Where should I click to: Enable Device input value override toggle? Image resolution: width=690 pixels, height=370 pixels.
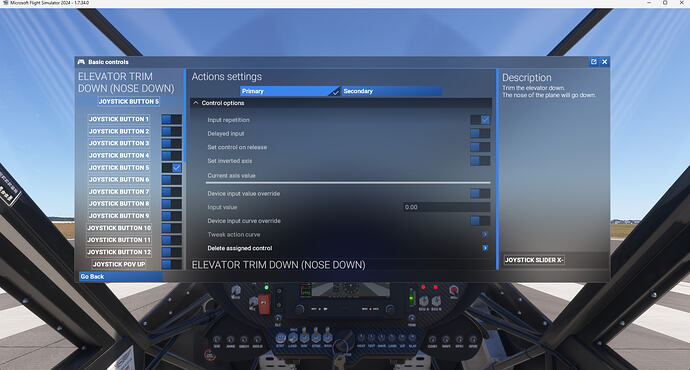[x=480, y=194]
